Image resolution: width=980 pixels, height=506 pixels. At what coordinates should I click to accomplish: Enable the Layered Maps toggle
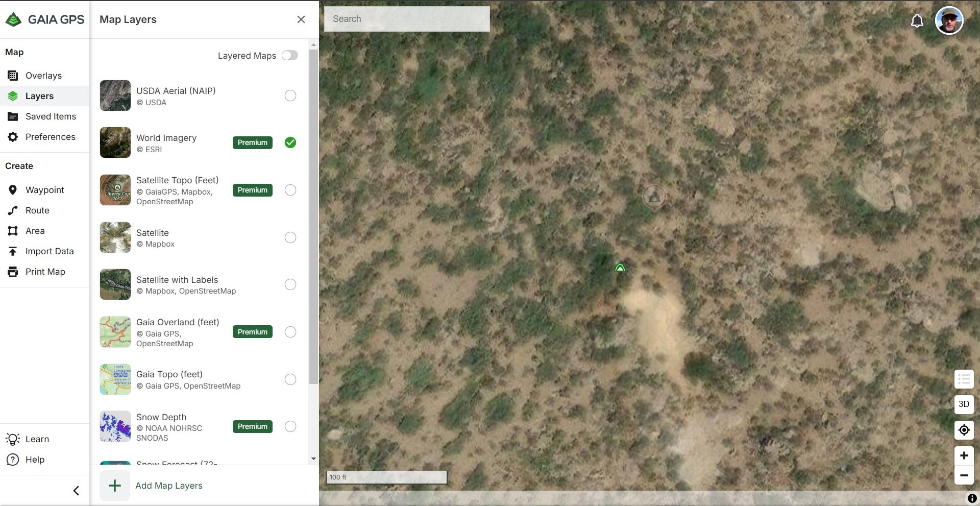point(289,56)
